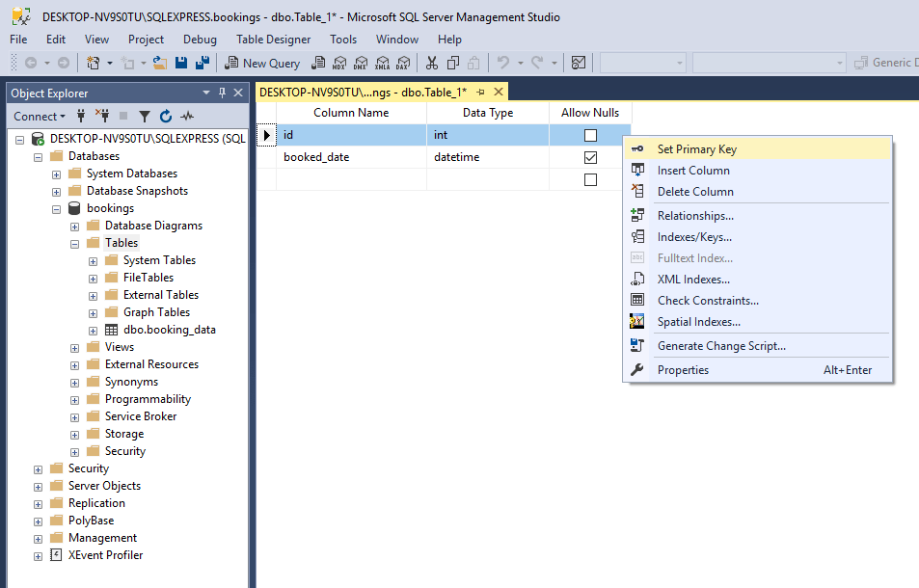This screenshot has height=588, width=919.
Task: Open Properties from the context menu
Action: click(x=757, y=369)
